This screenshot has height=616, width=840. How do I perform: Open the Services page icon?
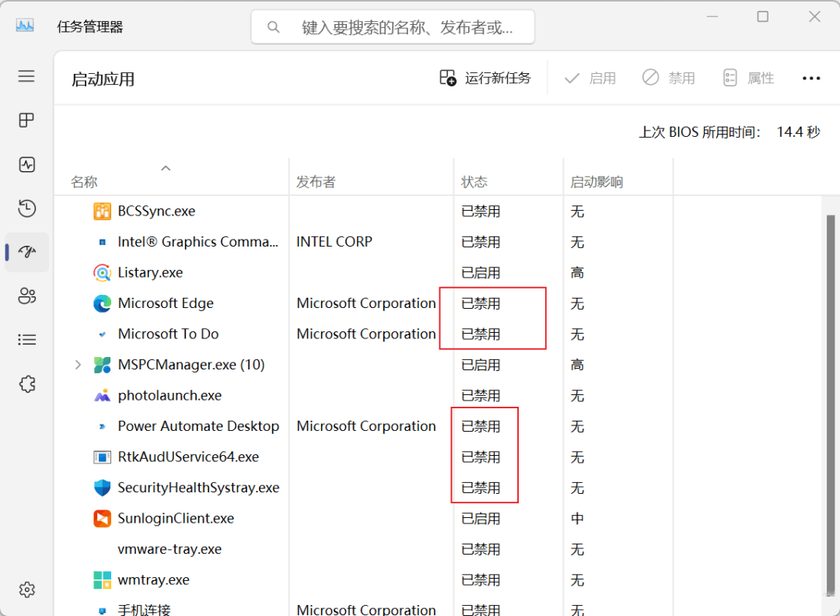pyautogui.click(x=27, y=384)
